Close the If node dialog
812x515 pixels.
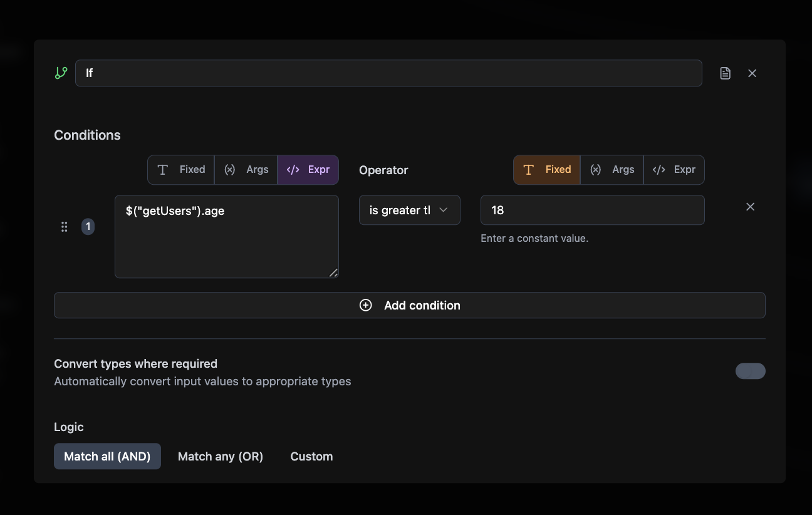[752, 73]
